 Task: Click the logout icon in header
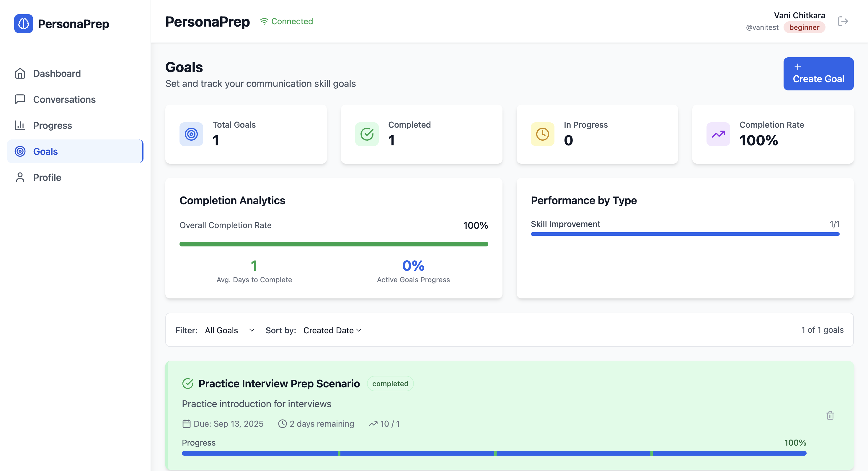[x=843, y=21]
